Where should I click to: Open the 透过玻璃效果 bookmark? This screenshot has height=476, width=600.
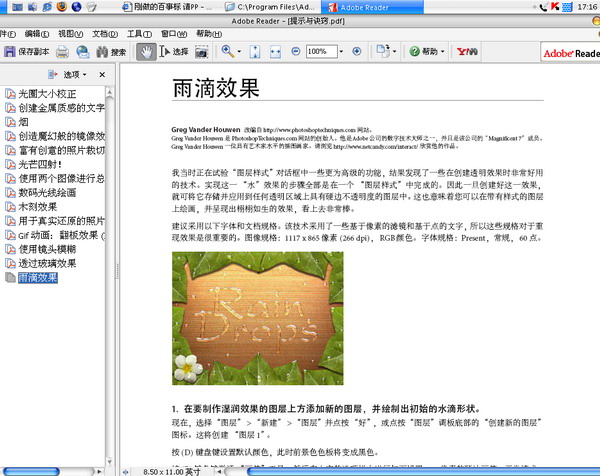tap(47, 264)
